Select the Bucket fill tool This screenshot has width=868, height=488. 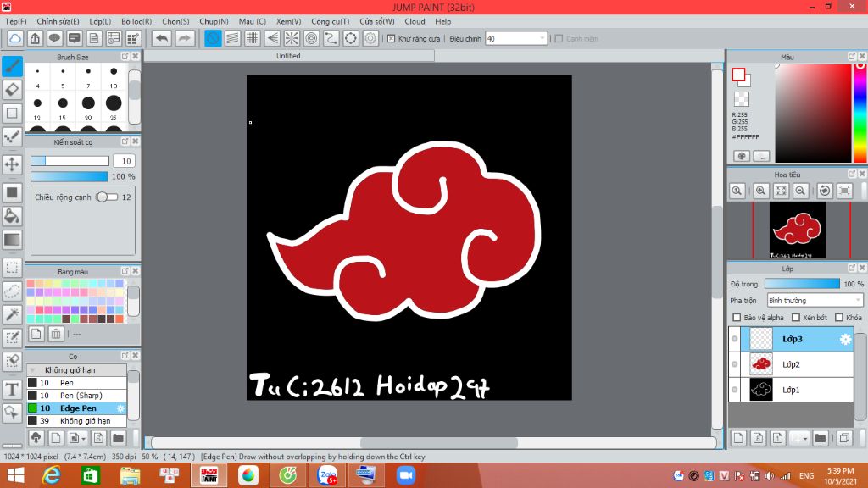coord(12,216)
